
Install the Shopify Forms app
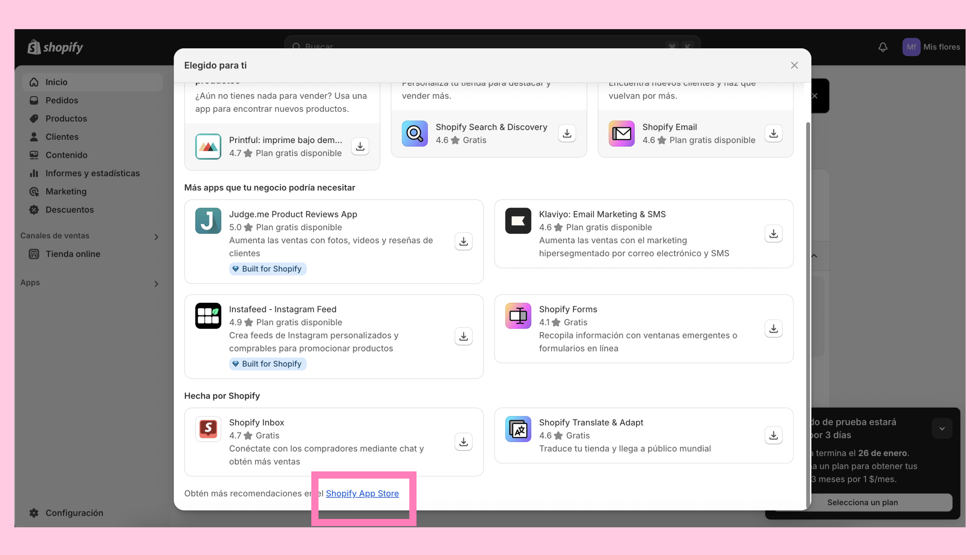pyautogui.click(x=773, y=328)
